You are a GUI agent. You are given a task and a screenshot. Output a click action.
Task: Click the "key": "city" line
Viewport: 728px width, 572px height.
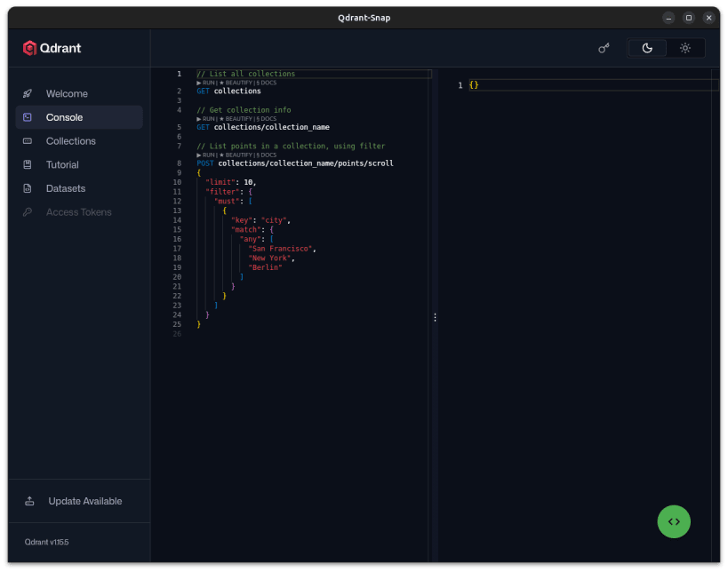(261, 220)
